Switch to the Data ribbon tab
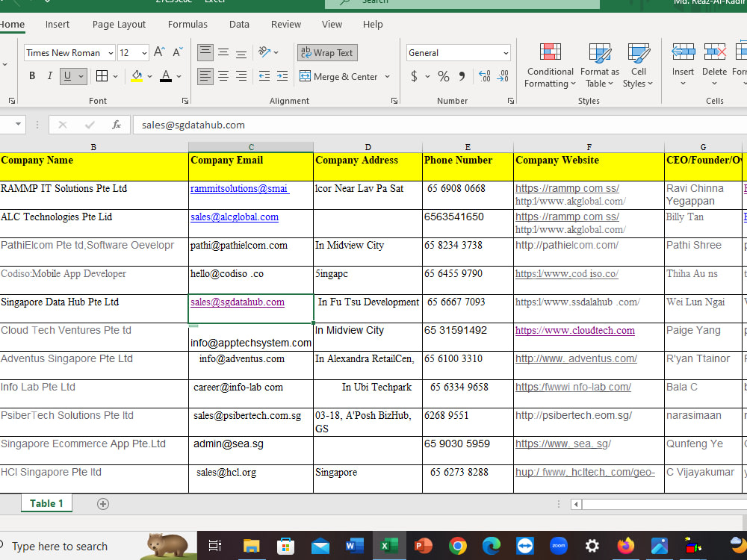Image resolution: width=747 pixels, height=560 pixels. coord(239,24)
